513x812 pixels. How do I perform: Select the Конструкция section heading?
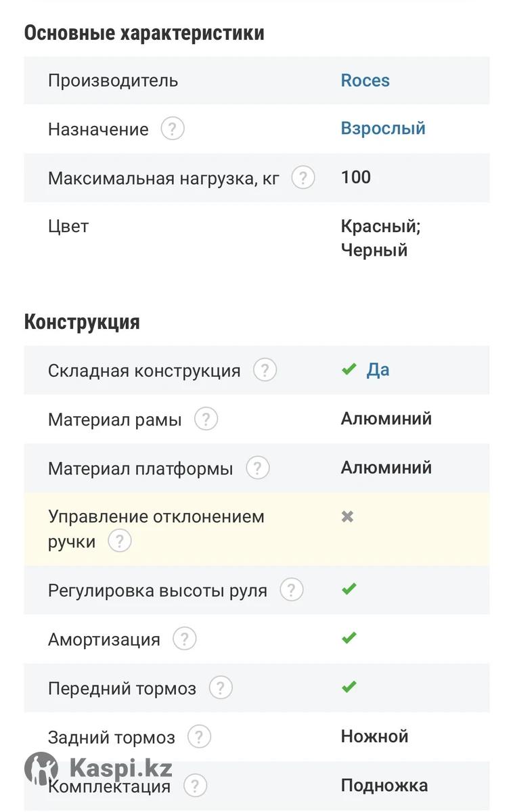click(82, 322)
